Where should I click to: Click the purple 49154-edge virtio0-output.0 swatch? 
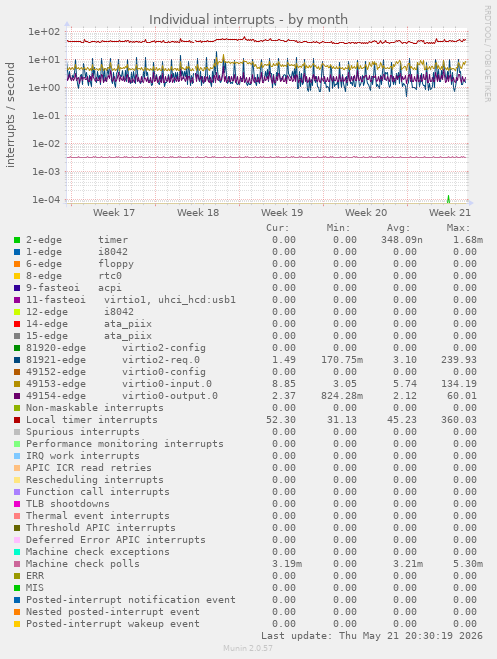(17, 396)
